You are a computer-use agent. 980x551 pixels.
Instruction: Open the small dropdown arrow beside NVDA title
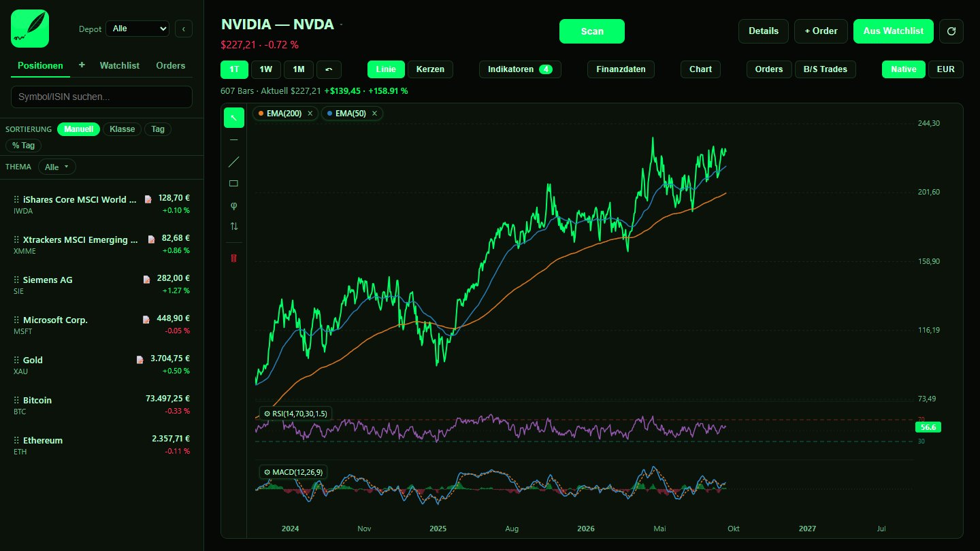pos(342,25)
